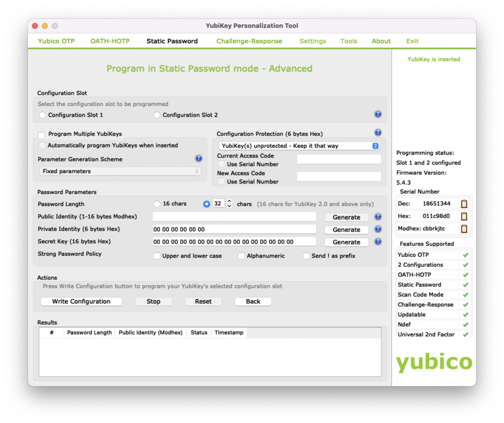The image size is (504, 423).
Task: Click the Universal 2nd Factor feature row
Action: pos(433,334)
